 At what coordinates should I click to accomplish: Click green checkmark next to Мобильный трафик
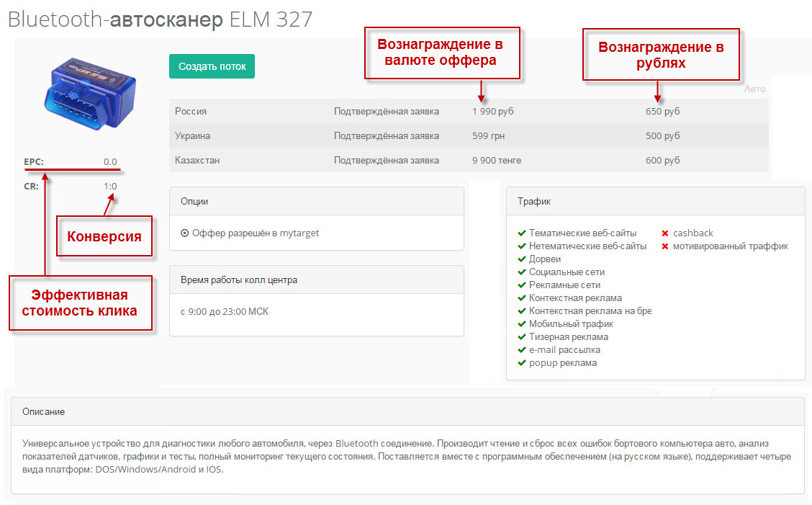[522, 324]
